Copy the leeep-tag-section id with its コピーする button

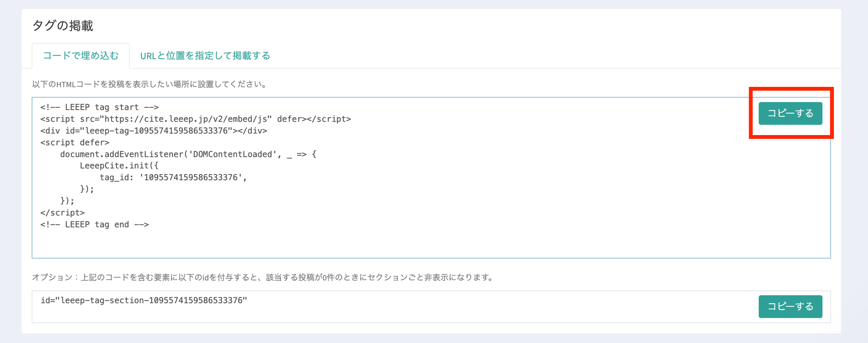[790, 307]
